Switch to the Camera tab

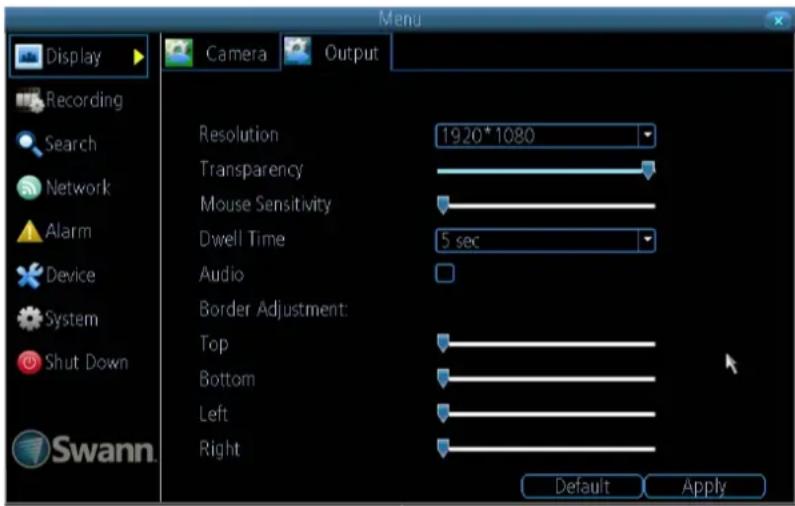coord(221,53)
